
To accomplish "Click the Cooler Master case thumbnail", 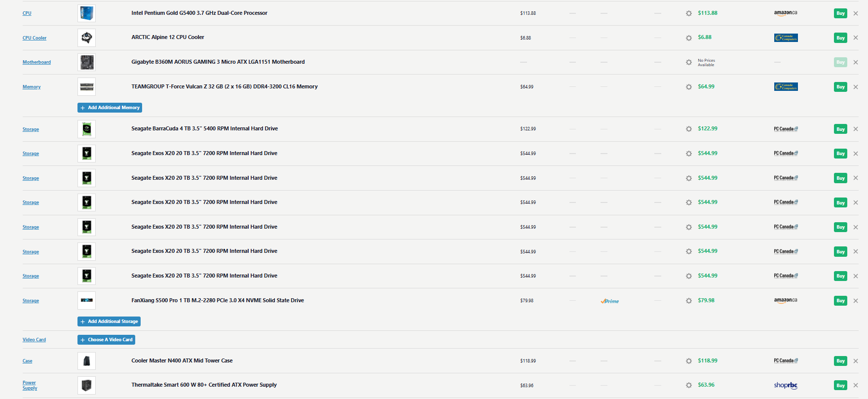I will click(86, 361).
